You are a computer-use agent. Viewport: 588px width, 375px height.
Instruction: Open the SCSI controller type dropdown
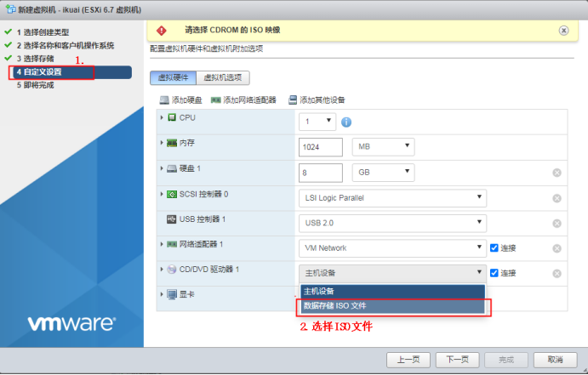coord(392,198)
